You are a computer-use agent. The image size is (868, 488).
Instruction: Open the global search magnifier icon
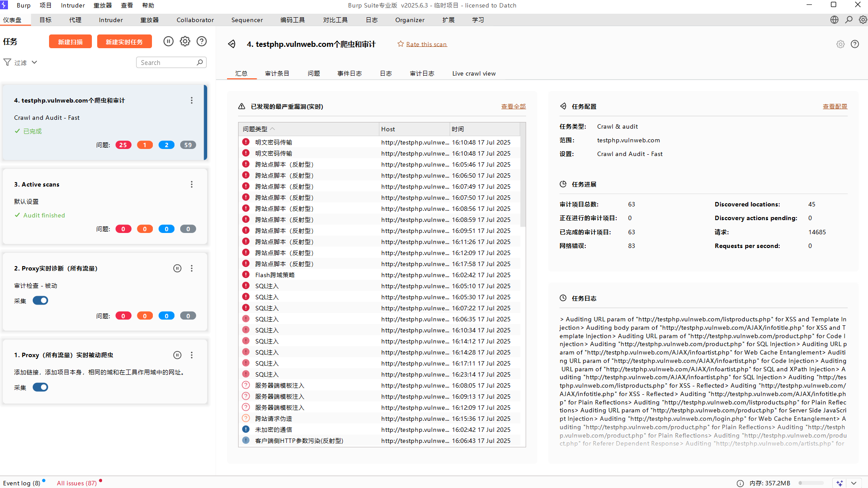(849, 20)
